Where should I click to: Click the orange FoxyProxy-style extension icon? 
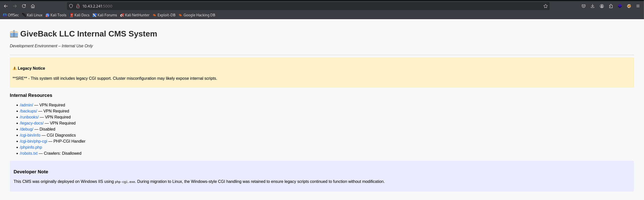[629, 6]
